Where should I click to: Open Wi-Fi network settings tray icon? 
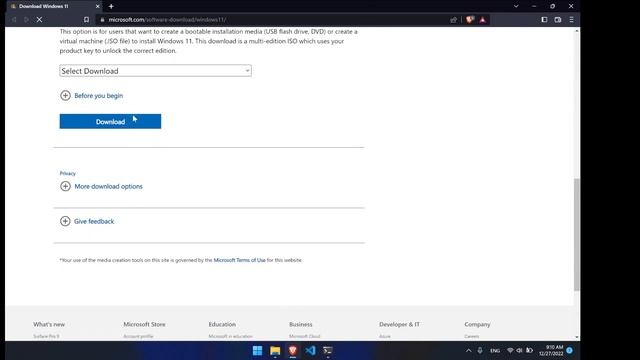(x=510, y=351)
